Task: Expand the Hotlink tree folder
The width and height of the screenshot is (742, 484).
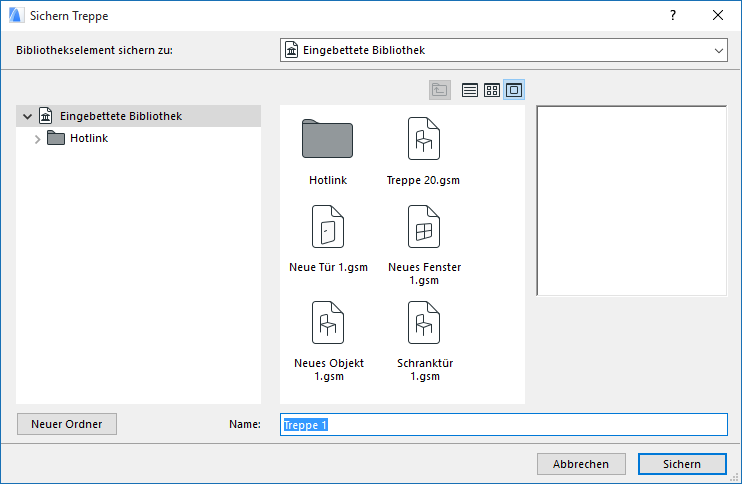Action: 37,139
